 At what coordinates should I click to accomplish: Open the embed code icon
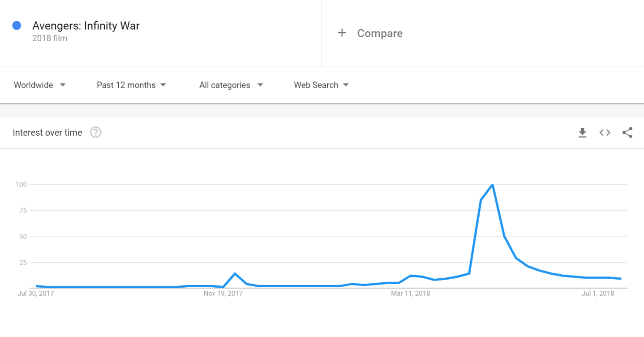coord(605,133)
